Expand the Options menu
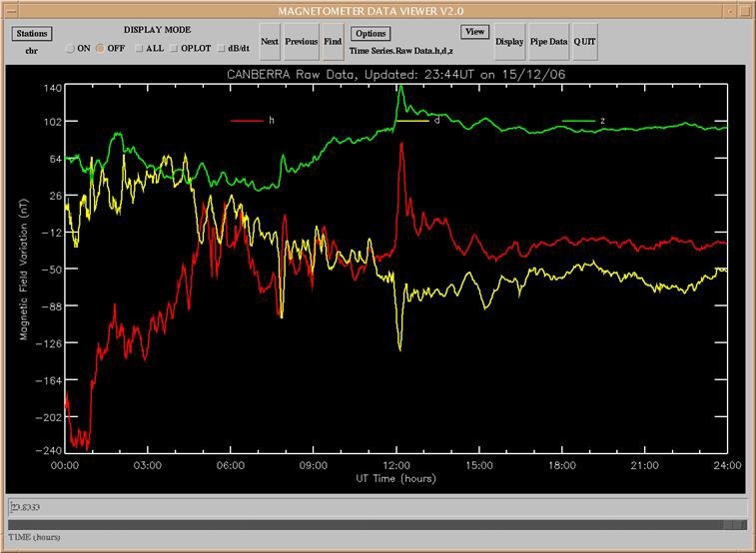Image resolution: width=756 pixels, height=553 pixels. tap(370, 33)
